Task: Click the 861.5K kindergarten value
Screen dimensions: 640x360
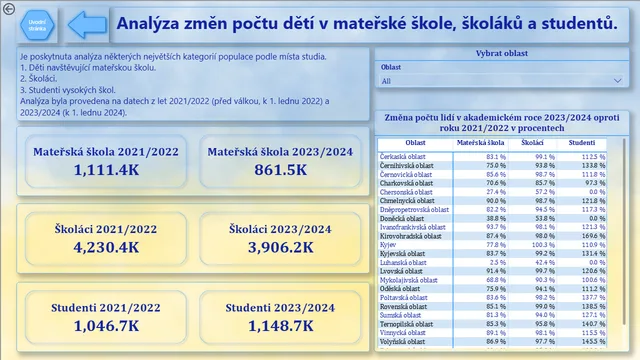Action: pos(280,170)
